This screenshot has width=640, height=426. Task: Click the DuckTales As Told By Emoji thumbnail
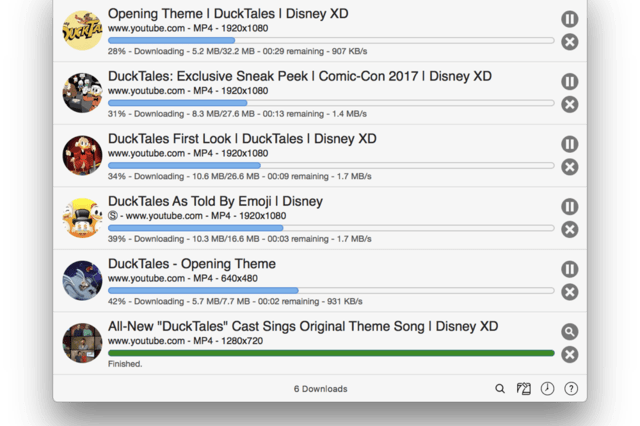82,218
